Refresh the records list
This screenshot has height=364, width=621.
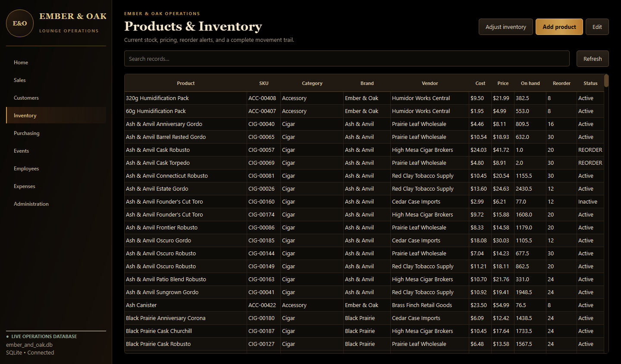593,59
